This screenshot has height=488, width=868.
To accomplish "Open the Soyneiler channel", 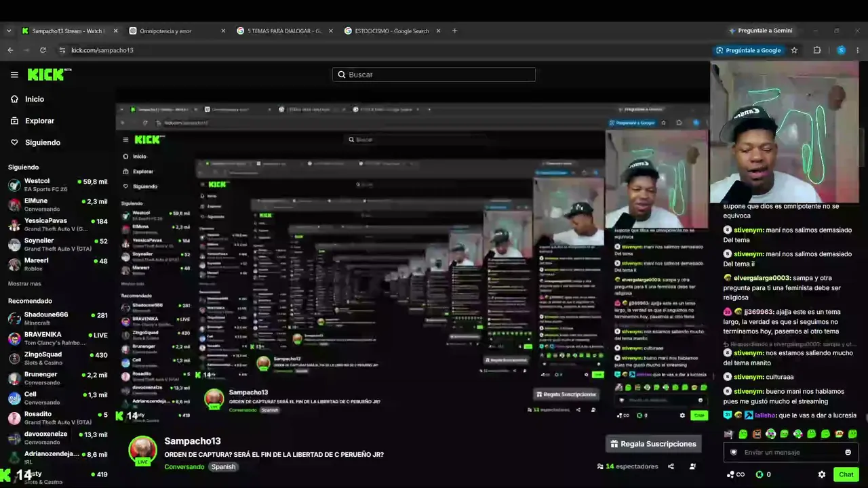I will point(58,245).
